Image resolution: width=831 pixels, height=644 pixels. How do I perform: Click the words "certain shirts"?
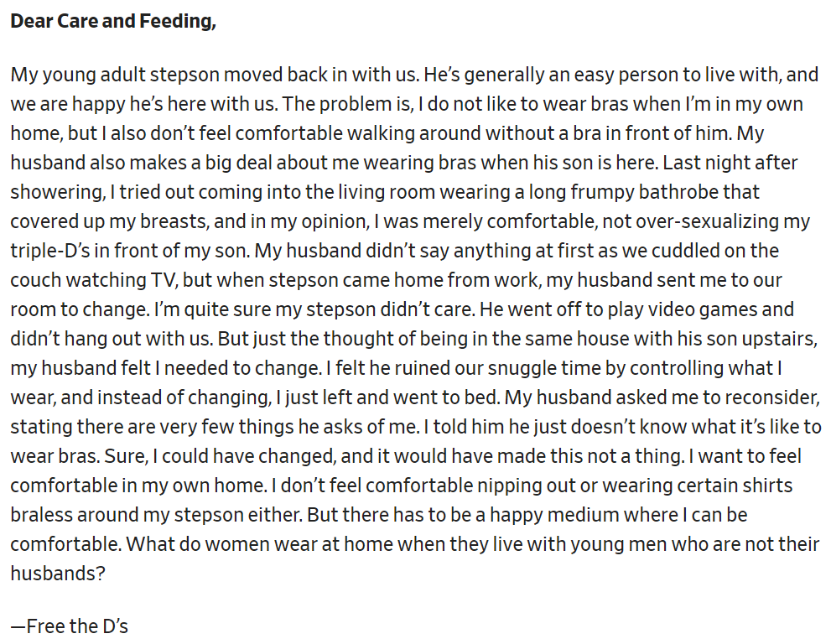731,486
